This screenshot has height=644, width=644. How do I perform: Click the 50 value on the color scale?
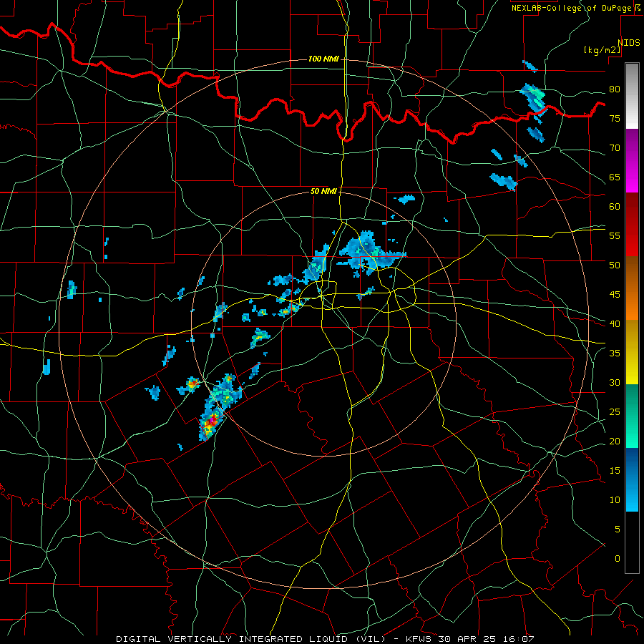tap(615, 265)
